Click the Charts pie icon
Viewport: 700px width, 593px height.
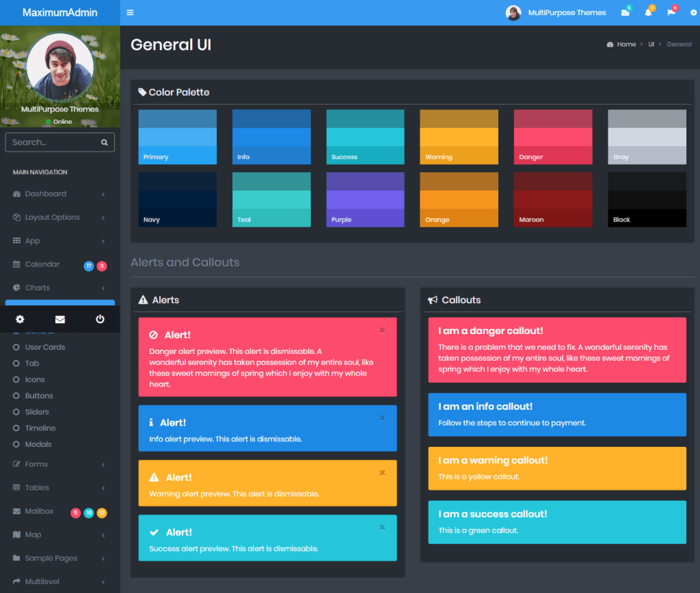click(16, 288)
